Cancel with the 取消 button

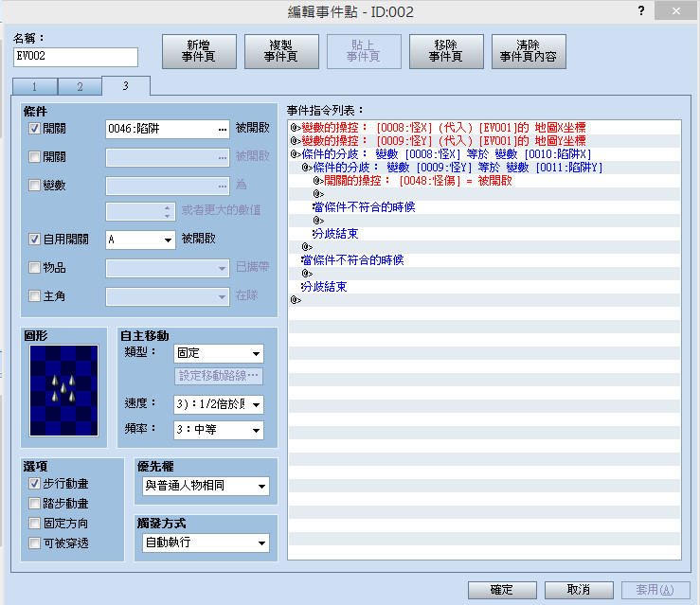(579, 590)
